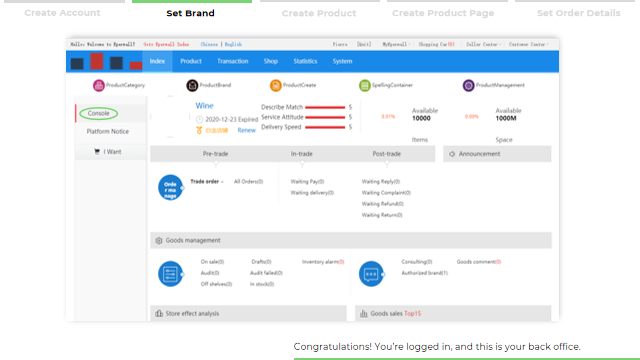Open Consulting(0)

[x=417, y=262]
